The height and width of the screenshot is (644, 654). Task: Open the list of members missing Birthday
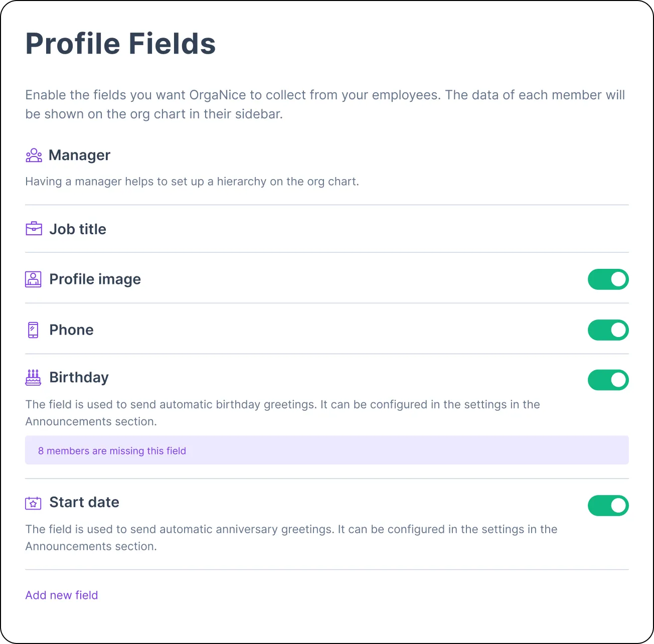click(112, 450)
